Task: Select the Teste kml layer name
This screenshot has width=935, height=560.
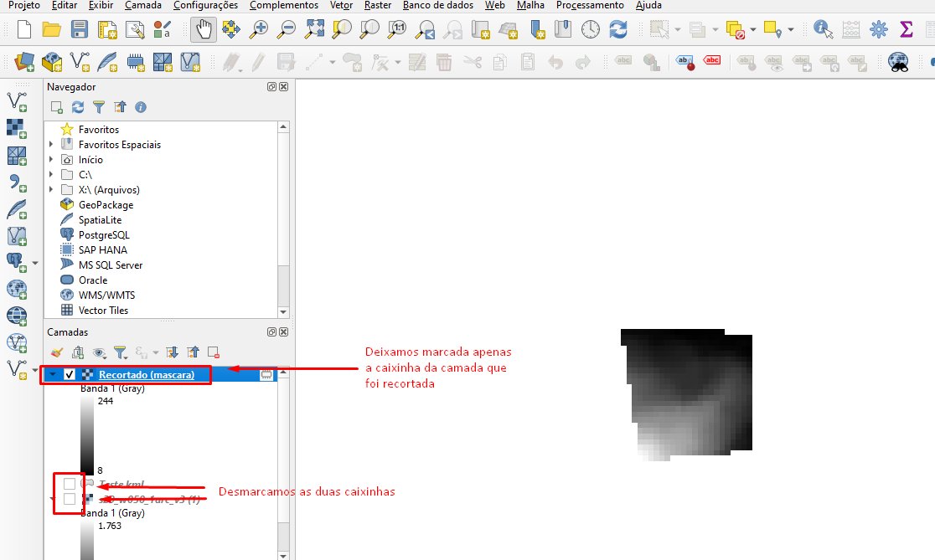Action: [x=121, y=484]
